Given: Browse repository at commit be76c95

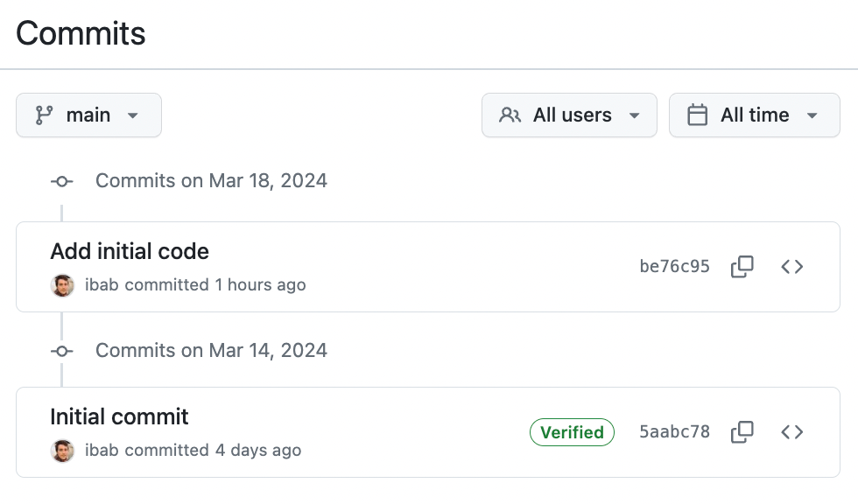Looking at the screenshot, I should pyautogui.click(x=791, y=267).
